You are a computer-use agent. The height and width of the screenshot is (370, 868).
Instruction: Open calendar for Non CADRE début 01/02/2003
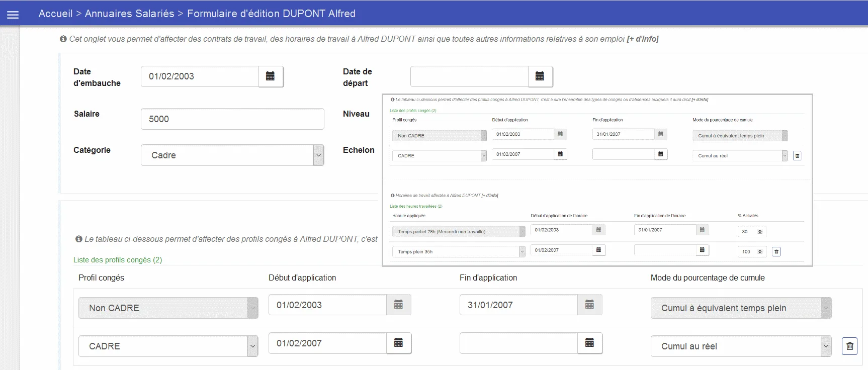tap(399, 305)
